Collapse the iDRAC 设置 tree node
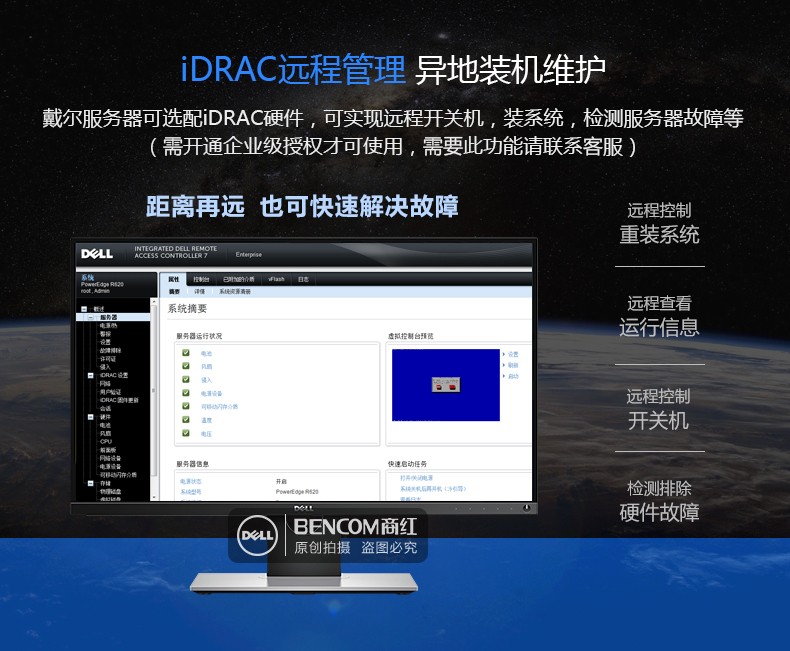 [91, 375]
